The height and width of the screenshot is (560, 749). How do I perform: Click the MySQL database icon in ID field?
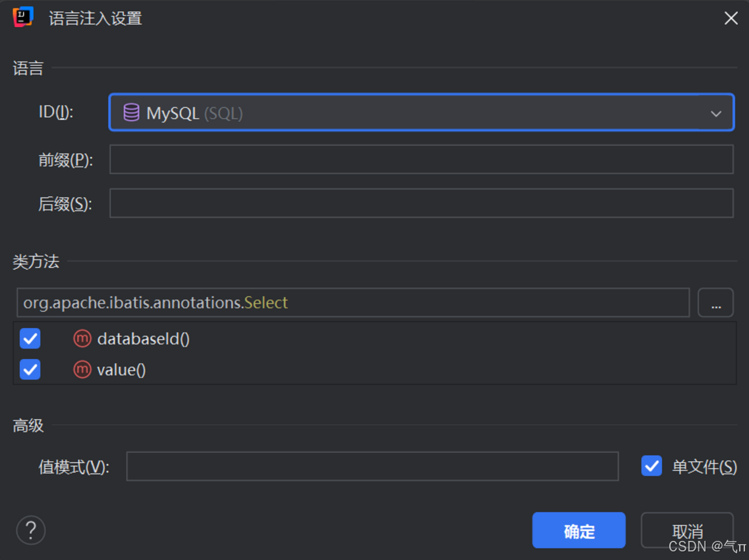pyautogui.click(x=131, y=113)
